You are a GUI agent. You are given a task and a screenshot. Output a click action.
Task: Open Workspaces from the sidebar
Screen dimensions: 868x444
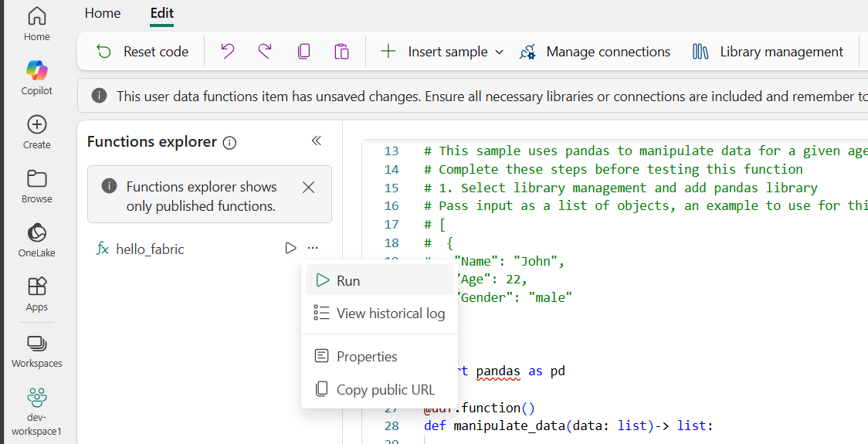tap(36, 351)
